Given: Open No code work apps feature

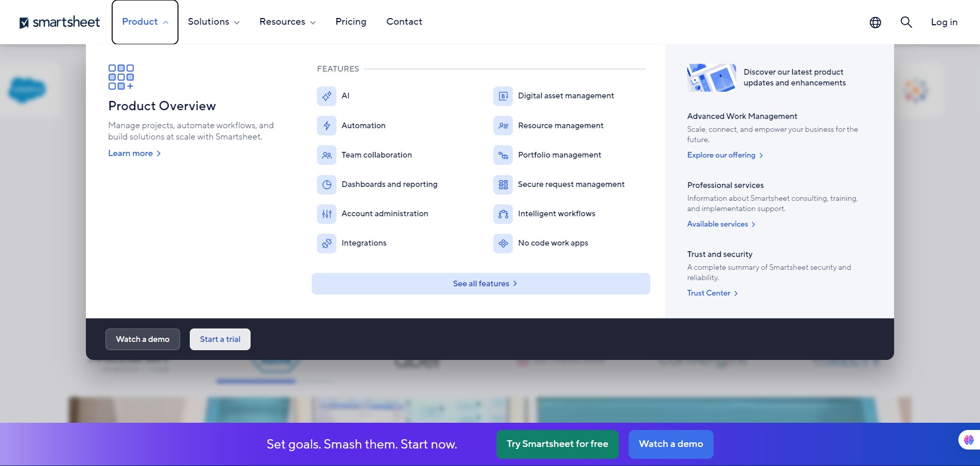Looking at the screenshot, I should 553,243.
